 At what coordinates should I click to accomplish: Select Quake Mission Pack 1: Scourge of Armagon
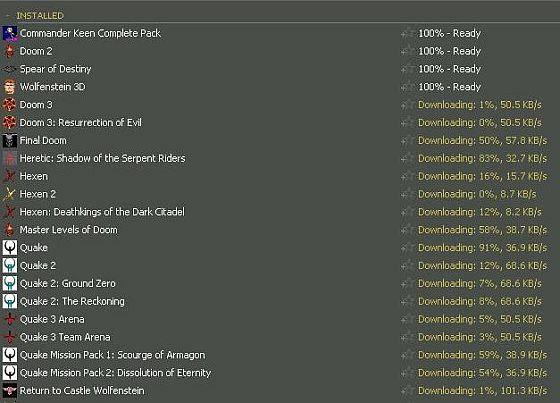click(x=112, y=355)
